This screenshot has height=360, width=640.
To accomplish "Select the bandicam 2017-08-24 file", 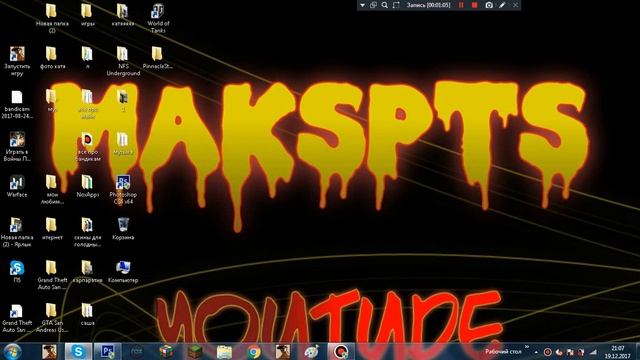I will (x=17, y=104).
